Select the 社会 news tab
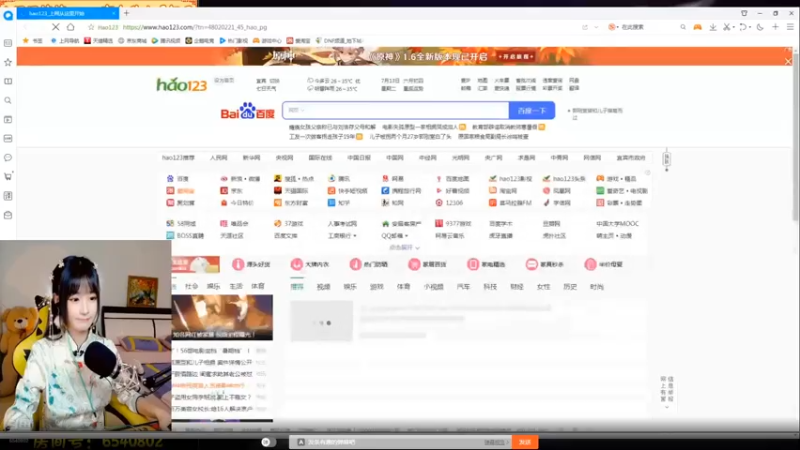 click(x=191, y=286)
